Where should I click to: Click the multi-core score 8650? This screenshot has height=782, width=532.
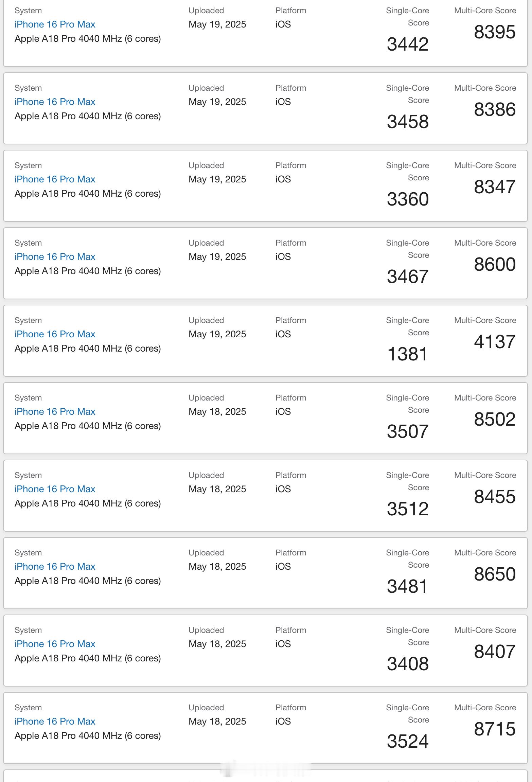point(495,574)
